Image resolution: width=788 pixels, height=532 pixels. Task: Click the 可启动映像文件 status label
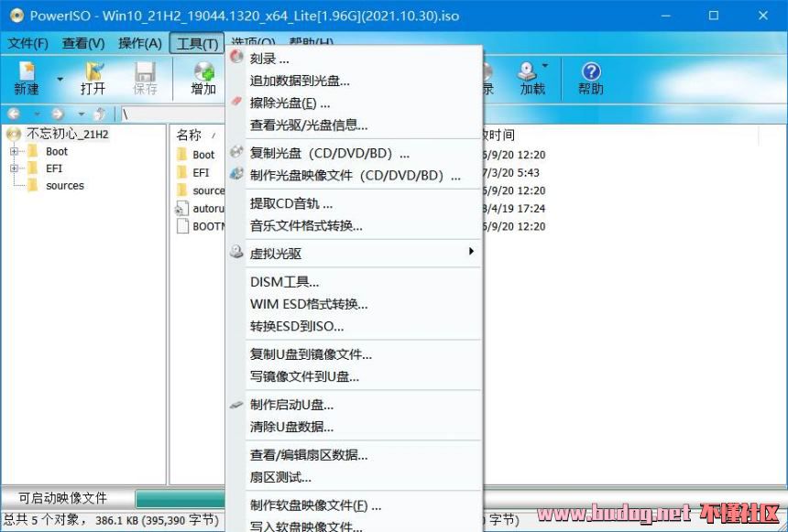(x=63, y=498)
